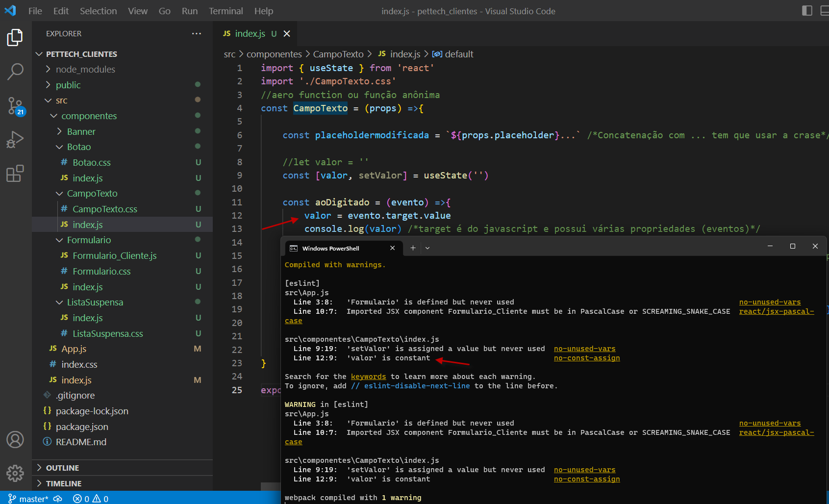This screenshot has height=504, width=829.
Task: Open .gitignore file
Action: [x=75, y=395]
